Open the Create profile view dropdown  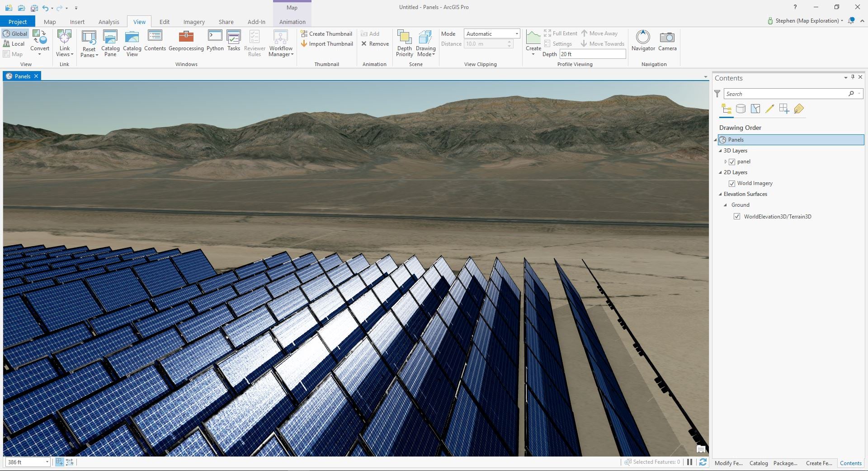533,43
